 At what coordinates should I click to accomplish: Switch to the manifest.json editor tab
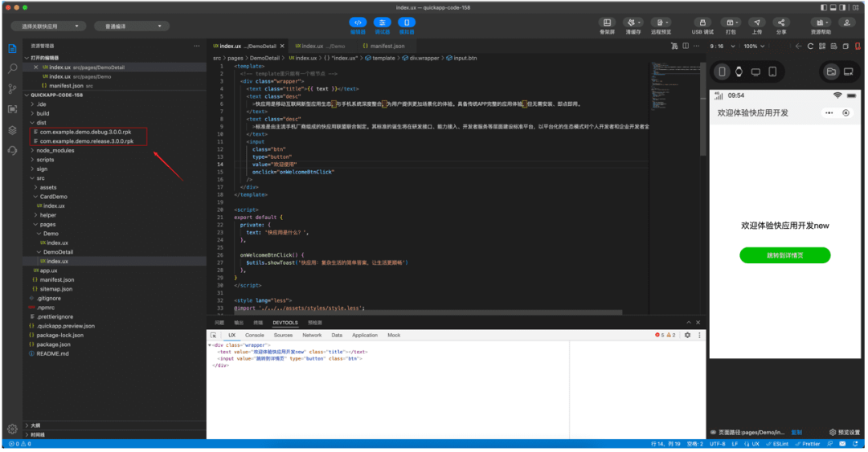tap(387, 47)
